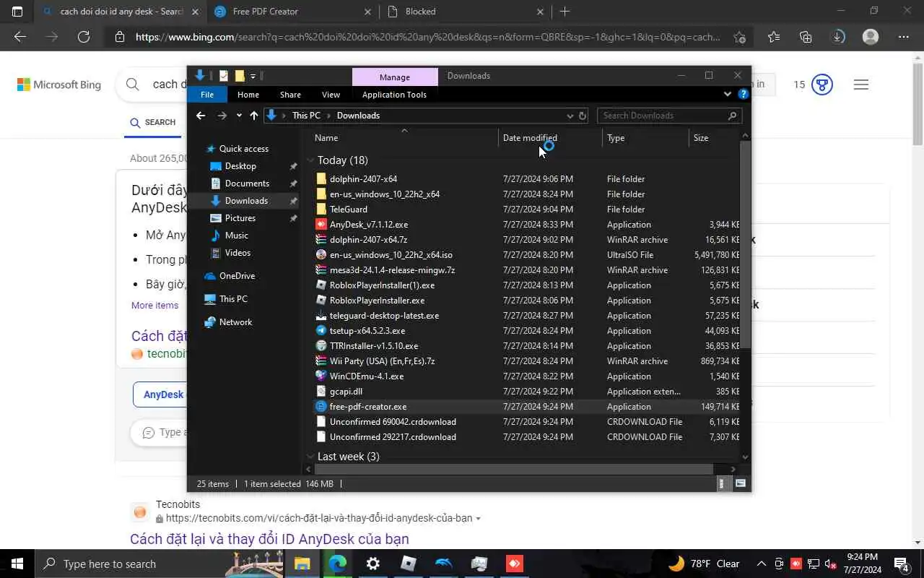Select Network in the navigation pane
Viewport: 924px width, 578px height.
(x=235, y=322)
